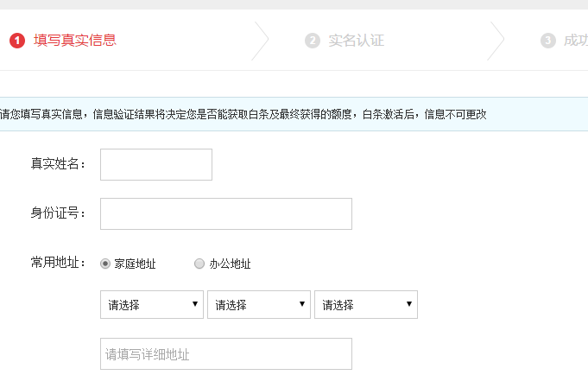Jump to the 成功 step label
The height and width of the screenshot is (375, 588).
point(575,40)
